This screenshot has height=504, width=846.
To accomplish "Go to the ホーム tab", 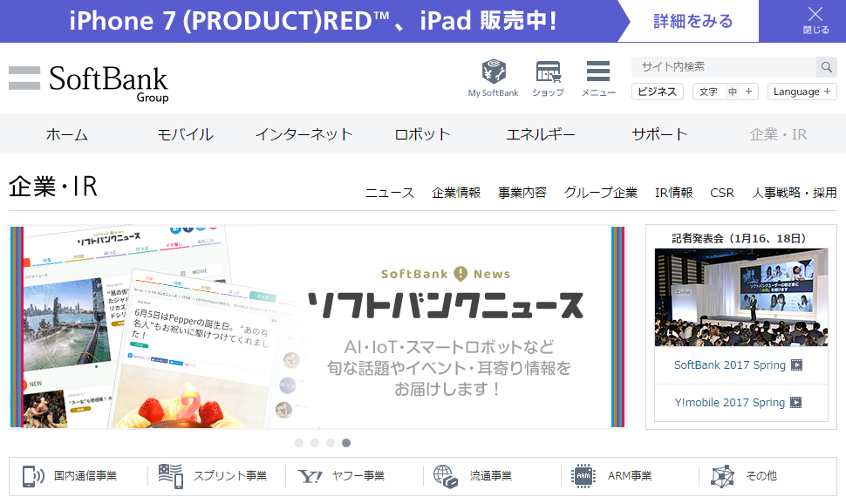I will point(67,134).
